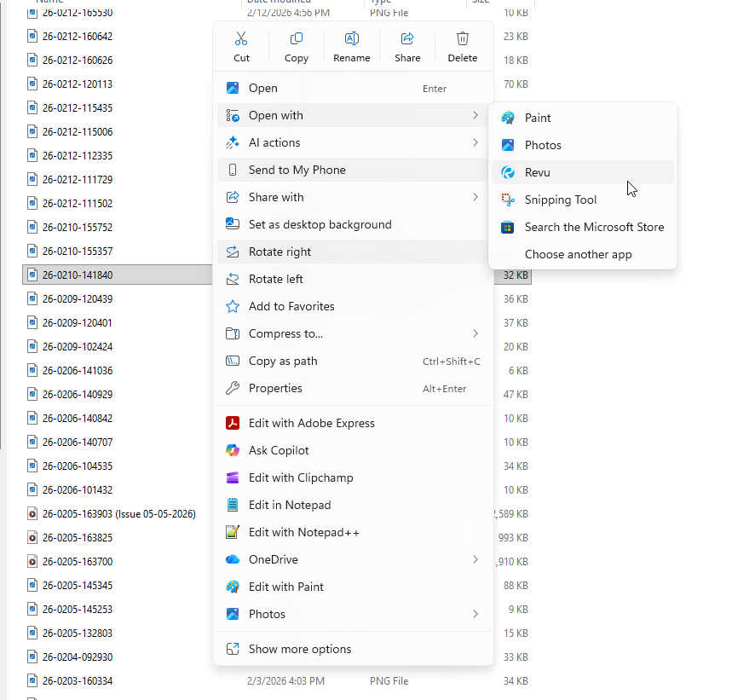This screenshot has width=732, height=700.
Task: Click the Share icon at top of menu
Action: [x=407, y=38]
